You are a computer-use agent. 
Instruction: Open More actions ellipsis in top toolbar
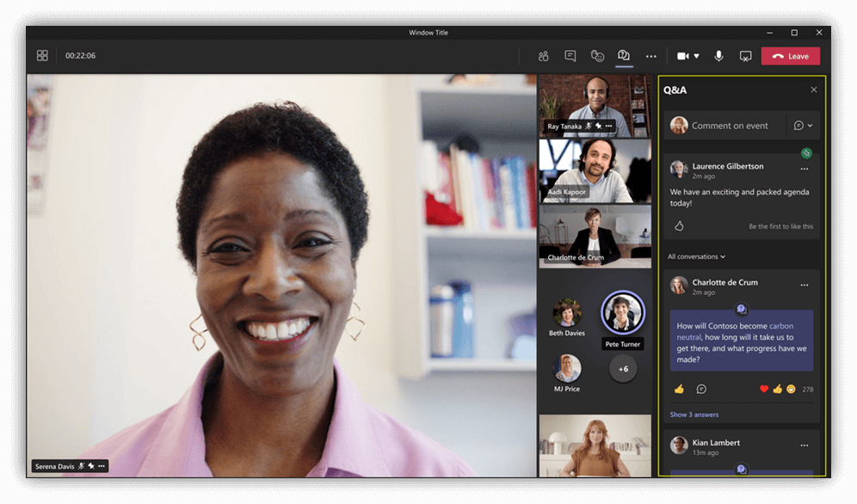651,57
